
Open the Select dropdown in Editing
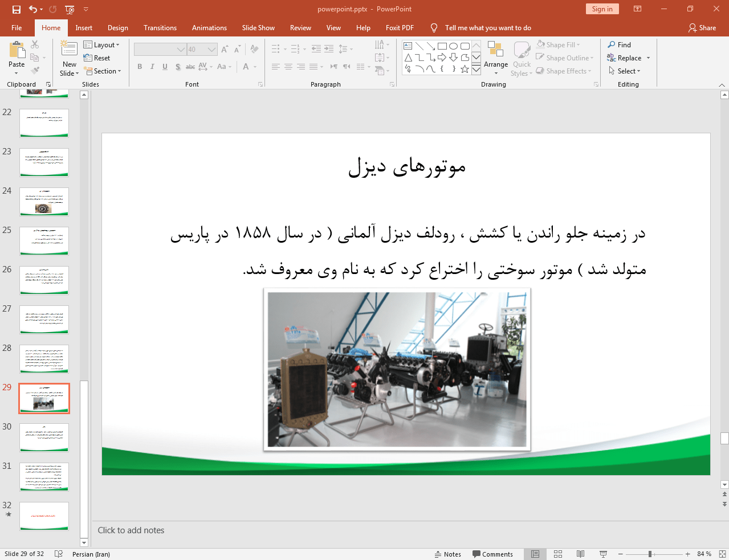625,71
